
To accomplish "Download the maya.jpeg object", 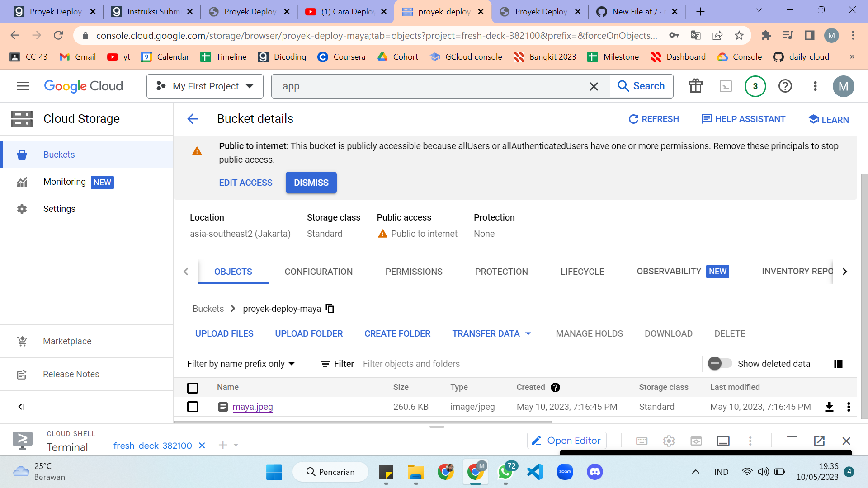I will 830,407.
